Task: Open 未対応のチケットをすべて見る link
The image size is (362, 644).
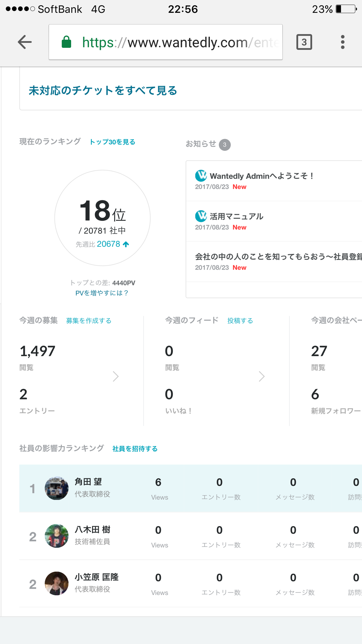Action: pos(103,91)
